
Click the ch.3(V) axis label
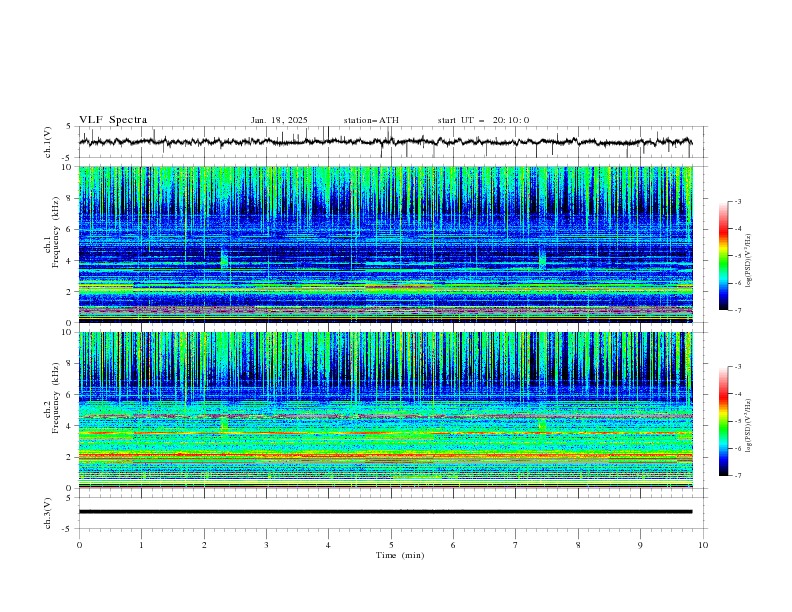coord(48,513)
